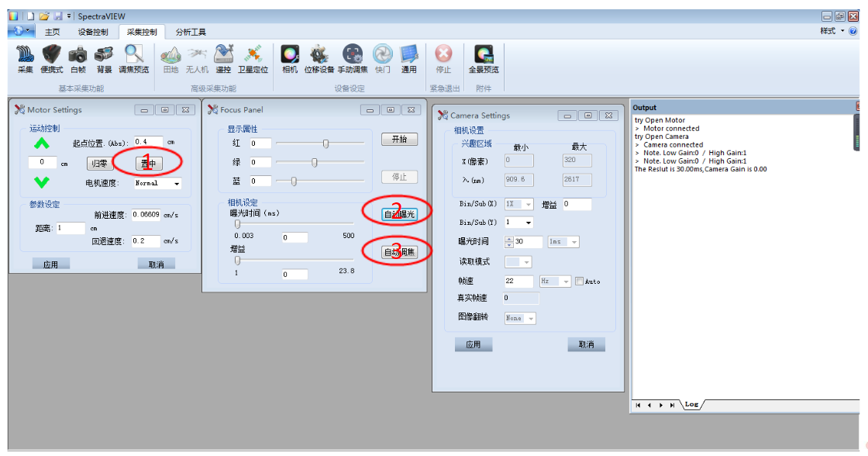Click the 自动曝光 auto exposure button
868x456 pixels.
tap(399, 214)
